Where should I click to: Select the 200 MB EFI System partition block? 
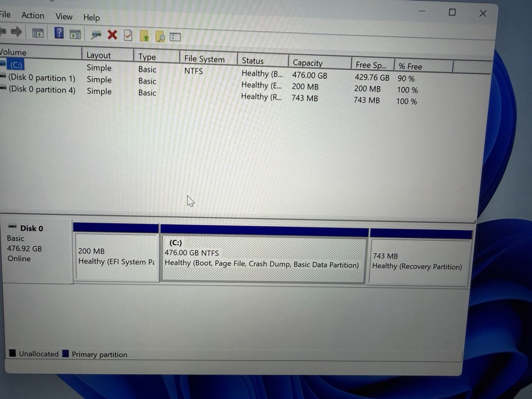pos(116,257)
